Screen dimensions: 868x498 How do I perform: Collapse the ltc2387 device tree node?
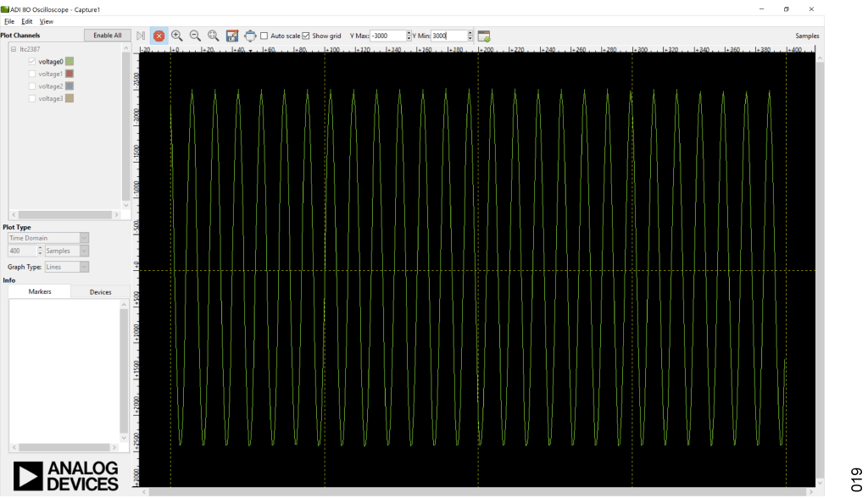point(14,49)
